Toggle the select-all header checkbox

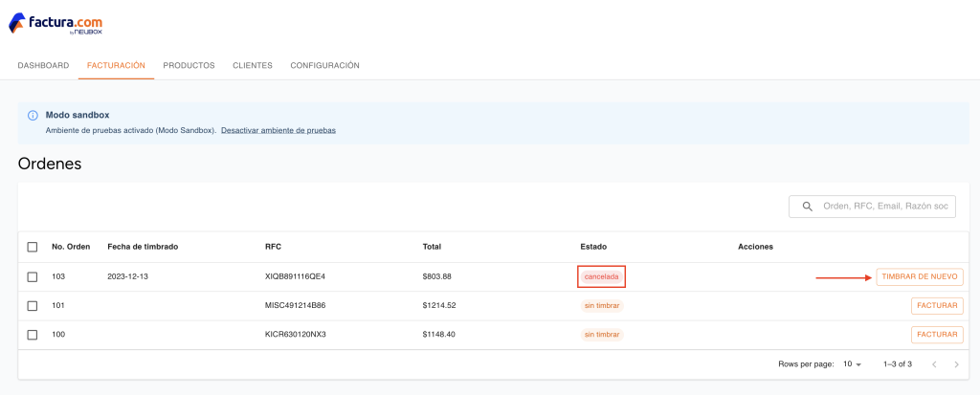(x=33, y=247)
